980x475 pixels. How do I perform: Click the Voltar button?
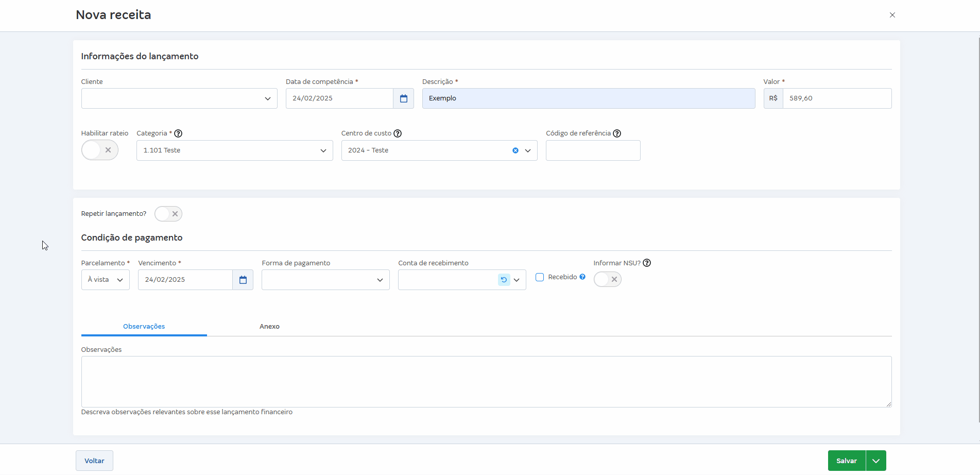94,461
